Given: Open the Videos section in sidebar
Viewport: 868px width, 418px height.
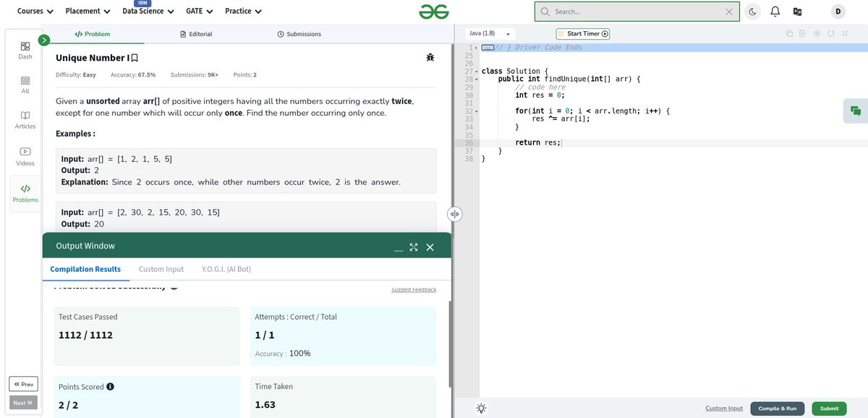Looking at the screenshot, I should pos(25,155).
